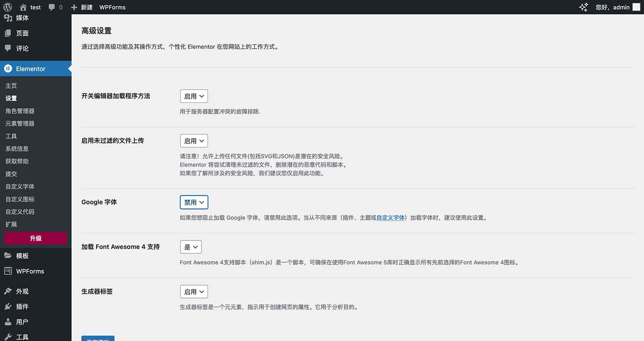Open the 新建 menu in admin bar
The height and width of the screenshot is (341, 644).
[81, 7]
